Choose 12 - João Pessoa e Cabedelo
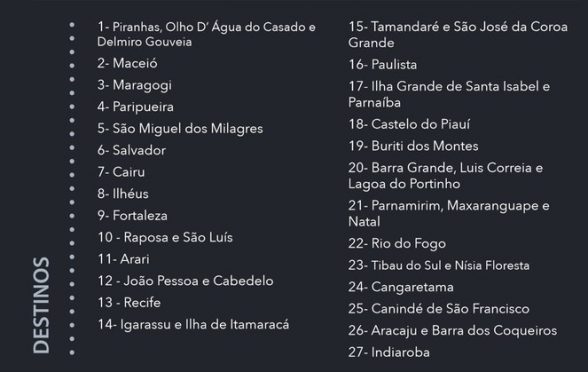 [185, 281]
